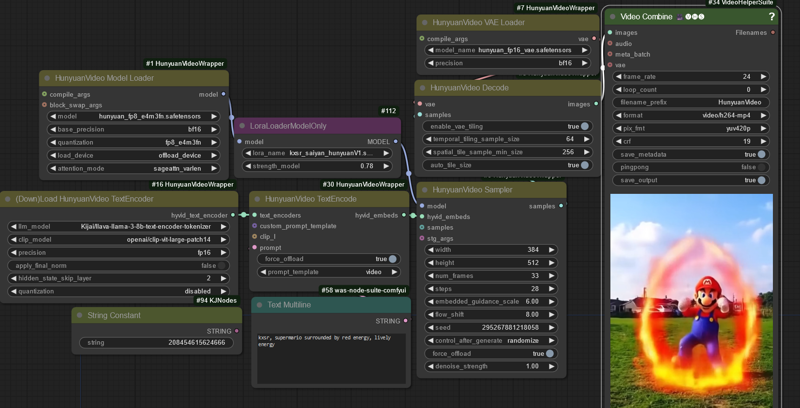Click the Mario video preview thumbnail
The width and height of the screenshot is (800, 408).
click(691, 300)
